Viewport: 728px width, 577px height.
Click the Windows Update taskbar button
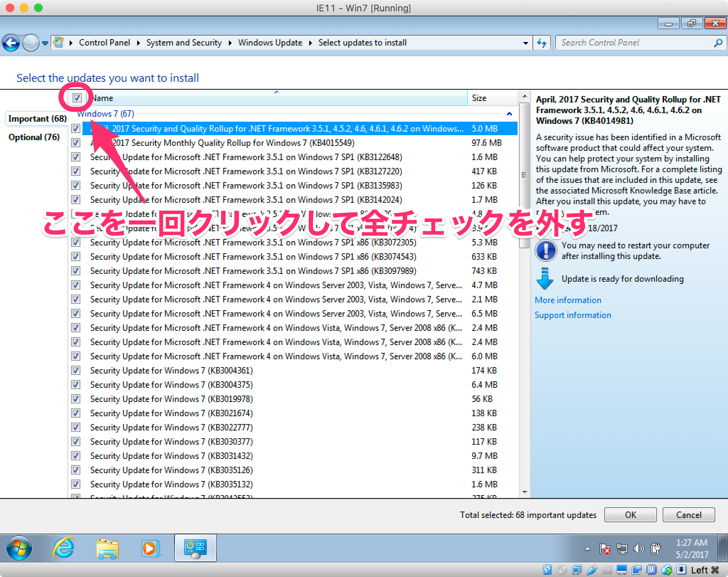(x=195, y=548)
